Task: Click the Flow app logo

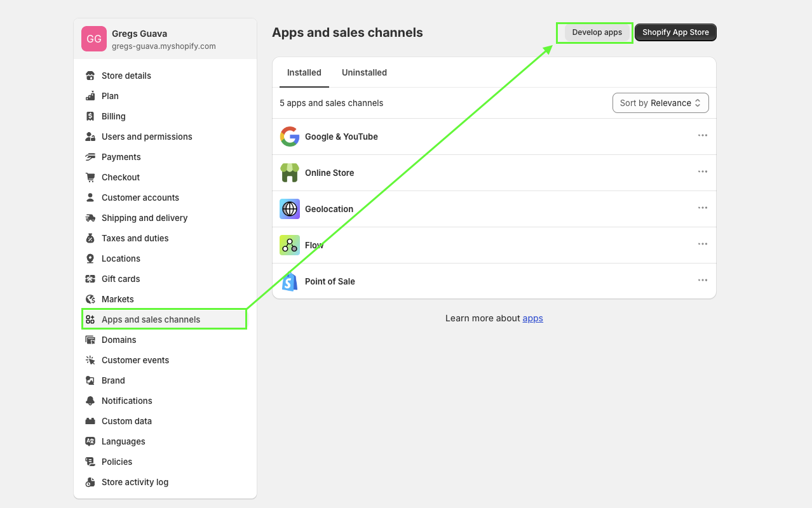Action: click(290, 245)
